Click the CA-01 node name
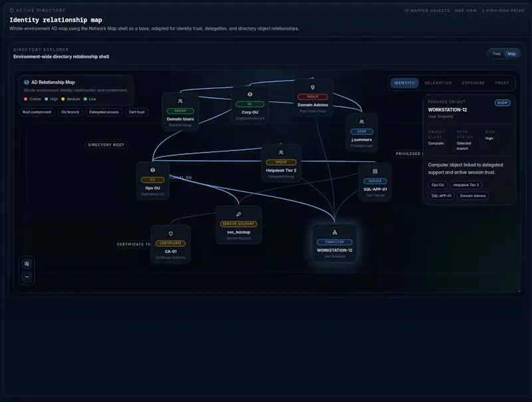 point(171,252)
